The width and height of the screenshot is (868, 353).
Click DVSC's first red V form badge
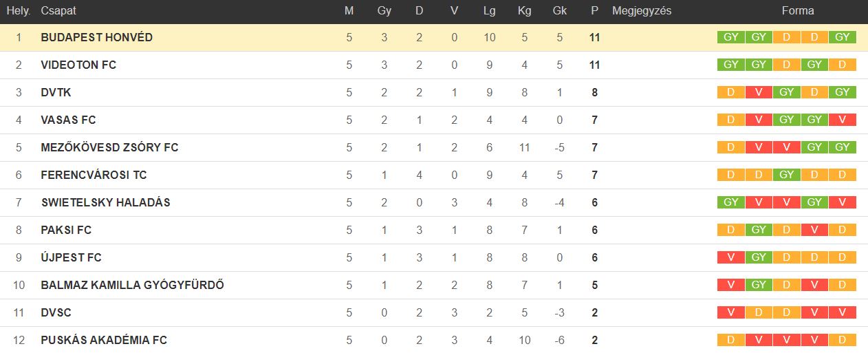pyautogui.click(x=730, y=312)
